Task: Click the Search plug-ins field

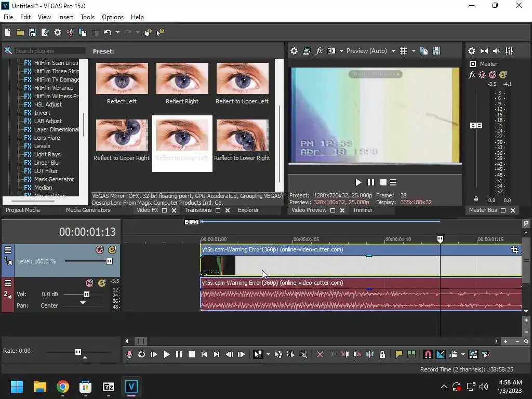Action: pyautogui.click(x=49, y=51)
